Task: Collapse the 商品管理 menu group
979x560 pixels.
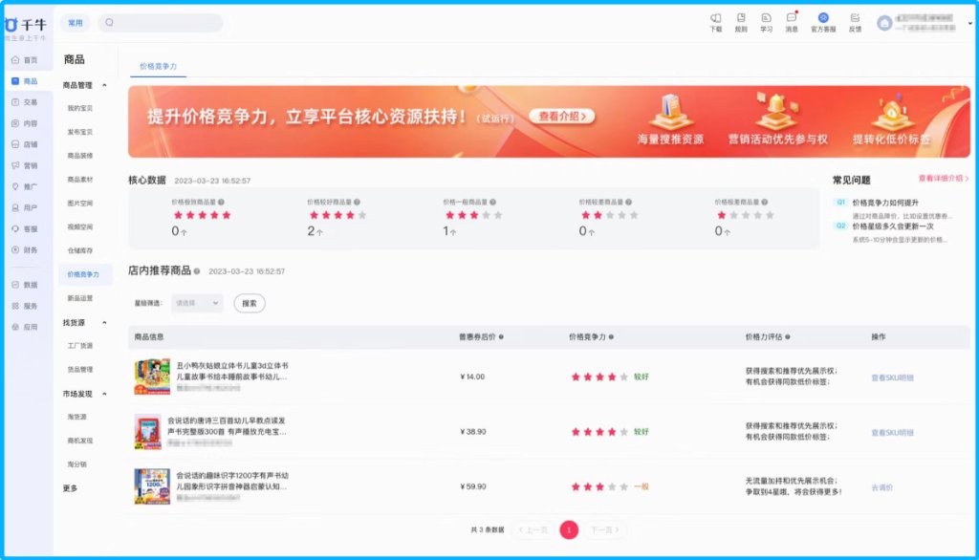Action: [104, 86]
